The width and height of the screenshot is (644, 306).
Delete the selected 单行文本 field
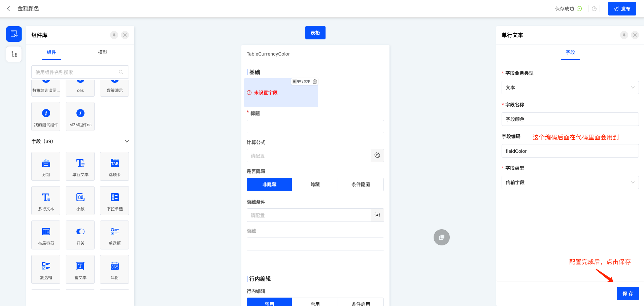[x=315, y=81]
